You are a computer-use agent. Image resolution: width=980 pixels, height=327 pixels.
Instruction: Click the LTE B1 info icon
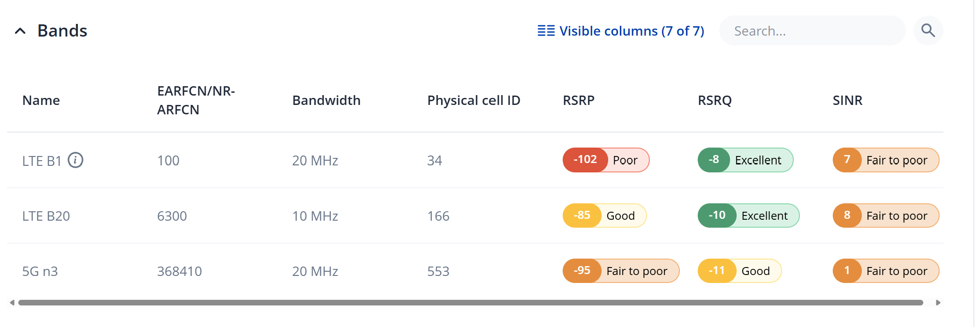coord(75,160)
